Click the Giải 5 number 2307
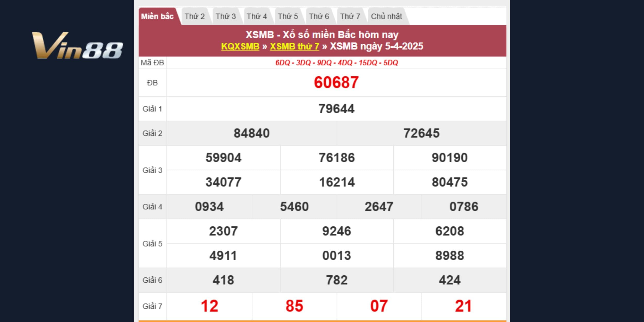Viewport: 644px width, 322px height. 223,231
